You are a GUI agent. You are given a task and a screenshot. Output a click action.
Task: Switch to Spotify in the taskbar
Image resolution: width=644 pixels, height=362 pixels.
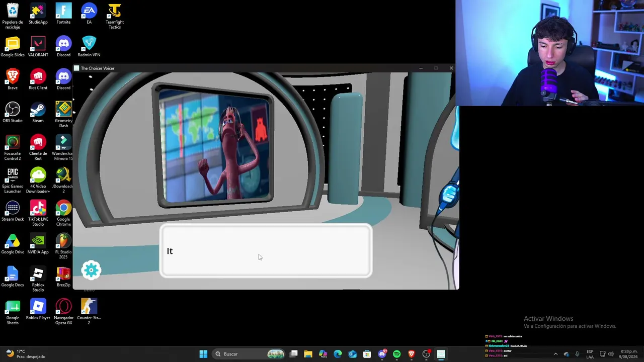[x=396, y=354]
